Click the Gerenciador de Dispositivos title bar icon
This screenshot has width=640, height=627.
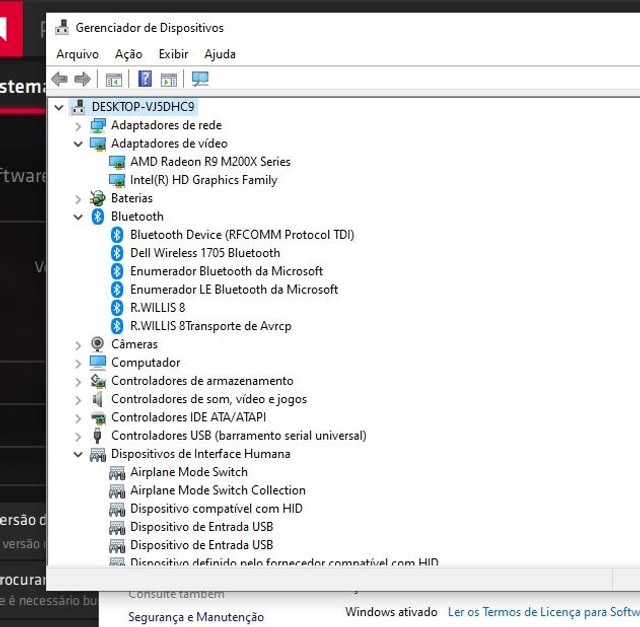click(x=62, y=27)
